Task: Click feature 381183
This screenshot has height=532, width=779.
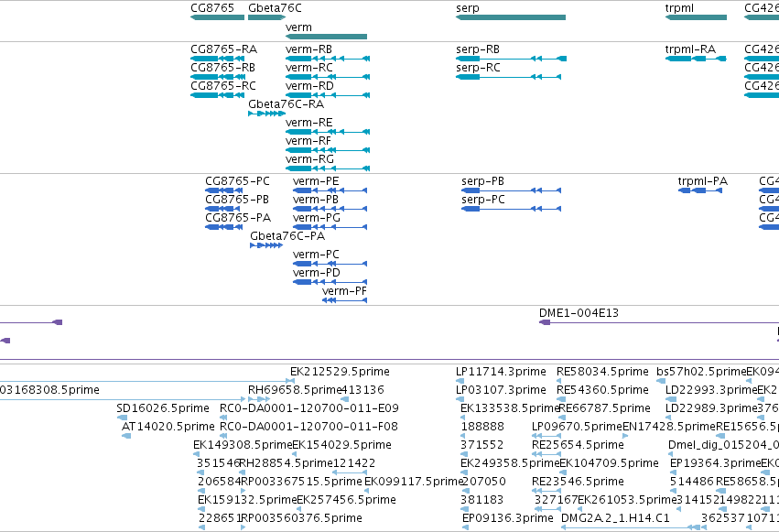Action: coord(465,509)
